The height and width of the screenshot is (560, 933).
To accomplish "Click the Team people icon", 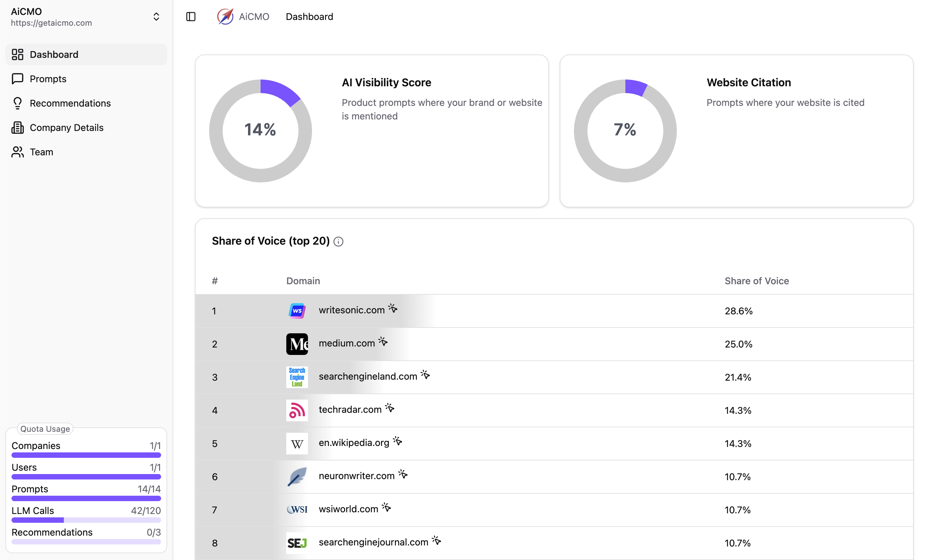I will (x=17, y=152).
